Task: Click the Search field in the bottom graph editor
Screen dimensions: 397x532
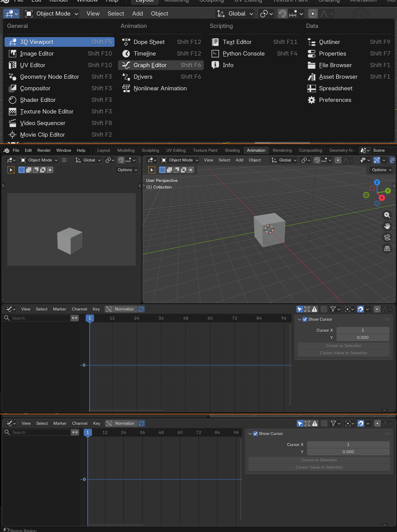Action: [37, 432]
